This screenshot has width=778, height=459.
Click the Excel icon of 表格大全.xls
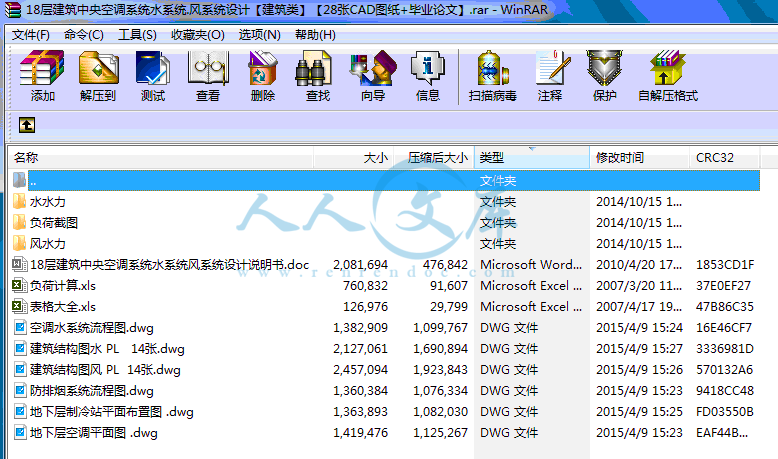(x=19, y=306)
